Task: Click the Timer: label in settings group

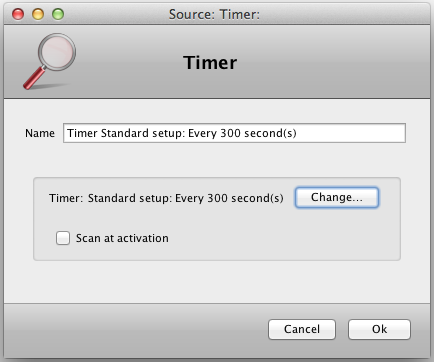Action: [x=66, y=198]
